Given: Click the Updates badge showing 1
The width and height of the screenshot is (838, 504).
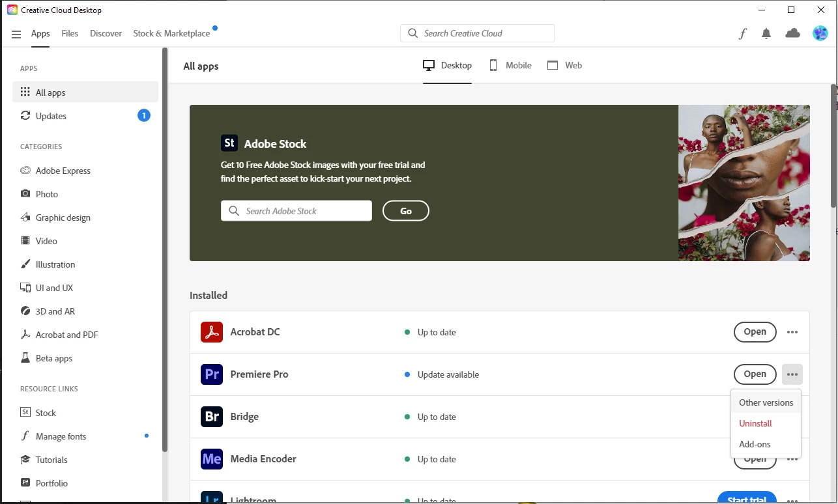Looking at the screenshot, I should pos(144,116).
